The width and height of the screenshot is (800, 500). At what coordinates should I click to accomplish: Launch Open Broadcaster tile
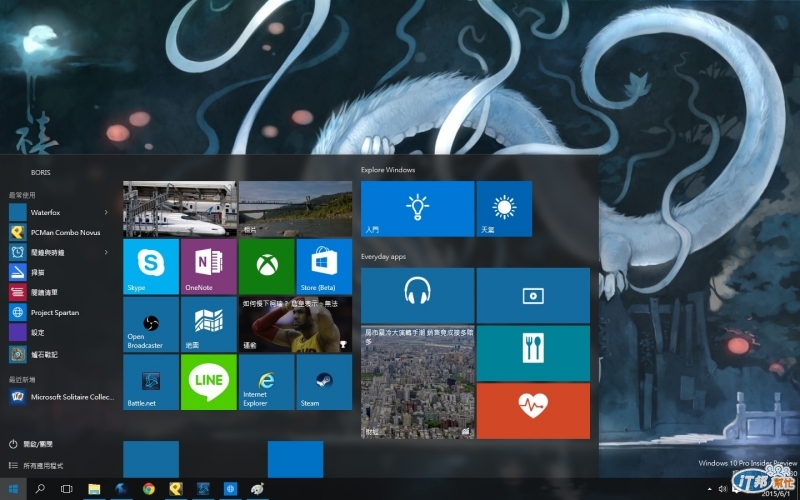coord(151,324)
